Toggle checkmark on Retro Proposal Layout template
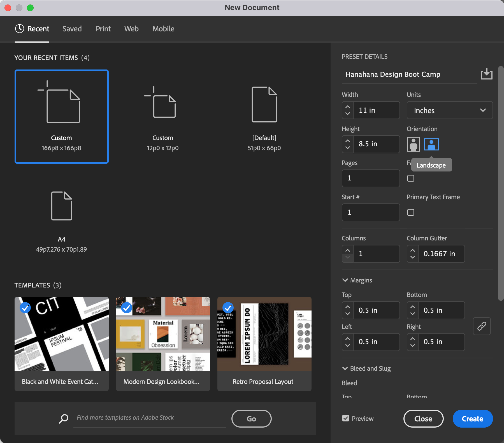Screen dimensions: 504x443 pyautogui.click(x=228, y=308)
